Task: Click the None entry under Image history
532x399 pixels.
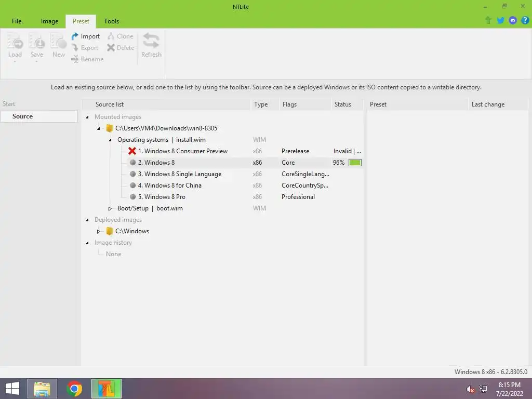Action: pyautogui.click(x=113, y=254)
